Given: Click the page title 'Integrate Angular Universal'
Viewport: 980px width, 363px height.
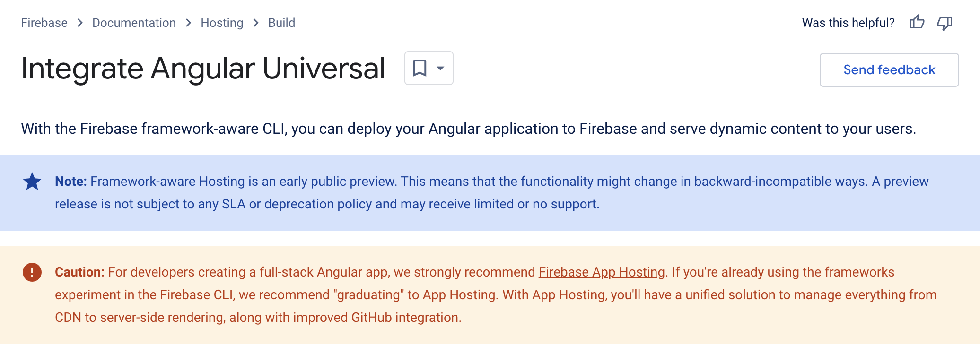Looking at the screenshot, I should tap(202, 68).
